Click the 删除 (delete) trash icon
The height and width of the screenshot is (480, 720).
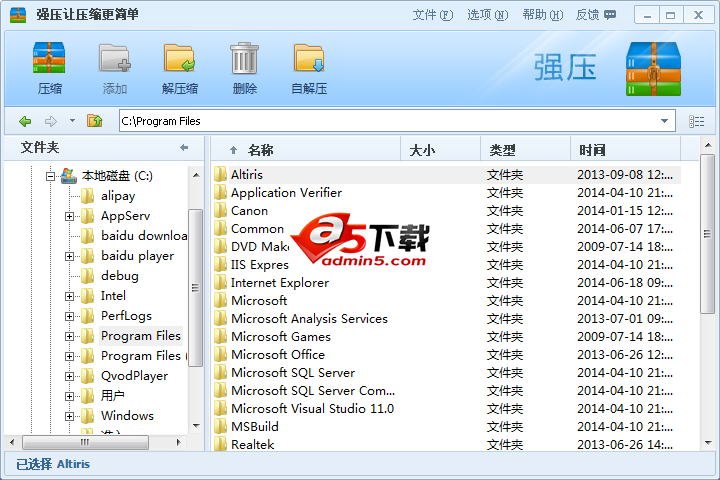tap(244, 57)
